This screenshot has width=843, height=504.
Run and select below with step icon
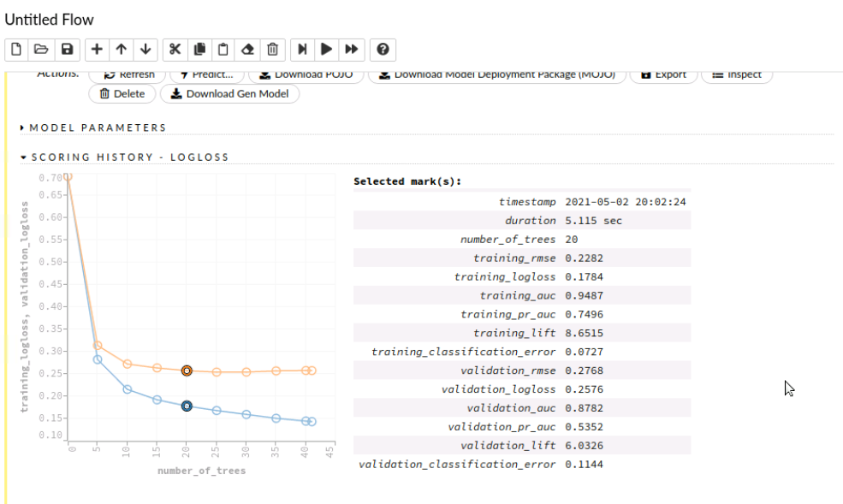point(302,50)
